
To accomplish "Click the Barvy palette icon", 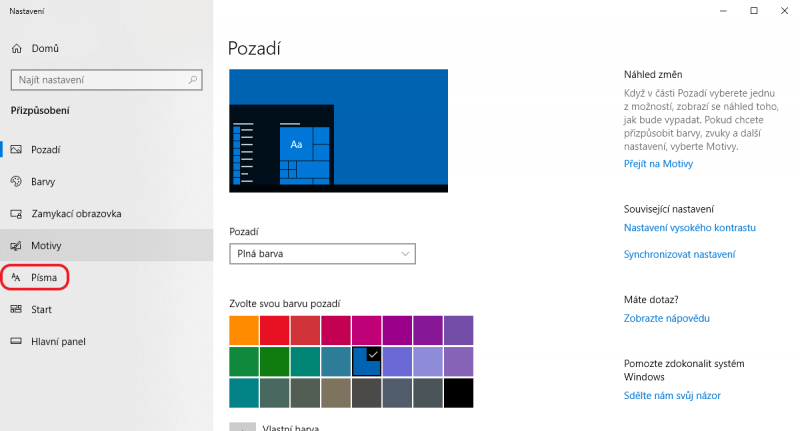I will pyautogui.click(x=16, y=182).
